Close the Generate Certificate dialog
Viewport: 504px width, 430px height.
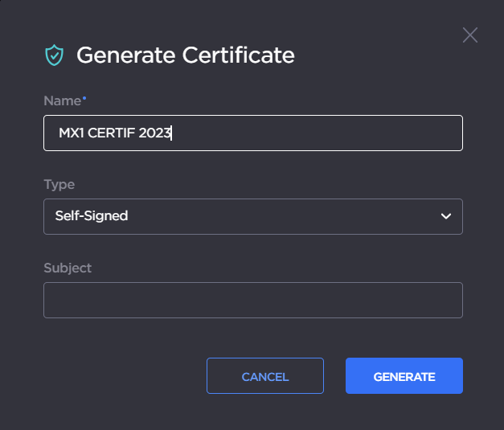pyautogui.click(x=470, y=35)
